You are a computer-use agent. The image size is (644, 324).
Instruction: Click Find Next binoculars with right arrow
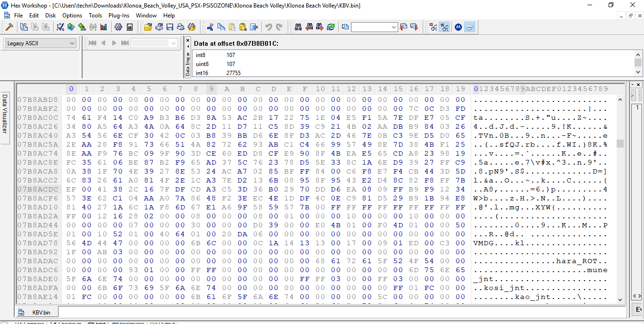click(x=320, y=27)
